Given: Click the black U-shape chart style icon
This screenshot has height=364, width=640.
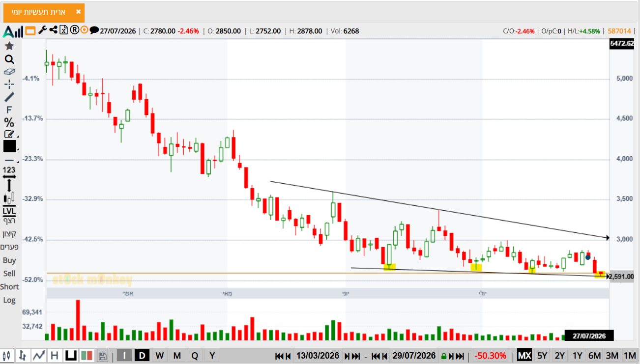Looking at the screenshot, I should [71, 356].
